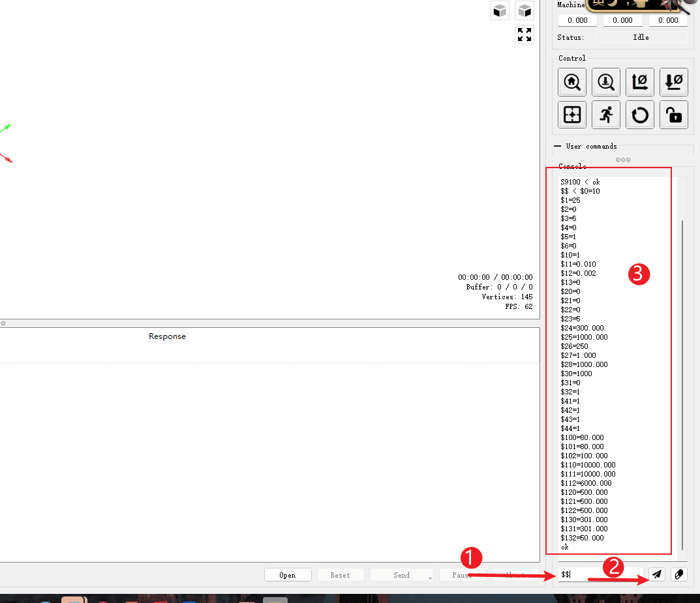Click the crosshair restore origin icon
Viewport: 700px width, 603px height.
click(x=572, y=115)
